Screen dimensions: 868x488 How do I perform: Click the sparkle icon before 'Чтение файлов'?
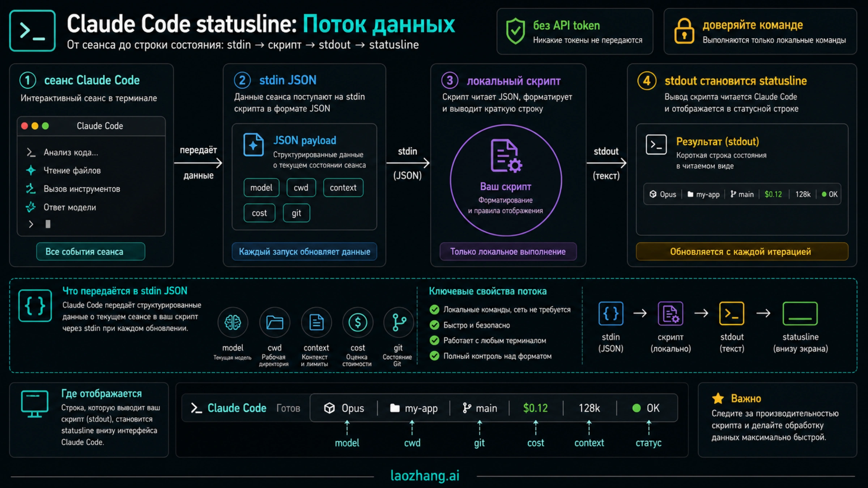point(31,170)
